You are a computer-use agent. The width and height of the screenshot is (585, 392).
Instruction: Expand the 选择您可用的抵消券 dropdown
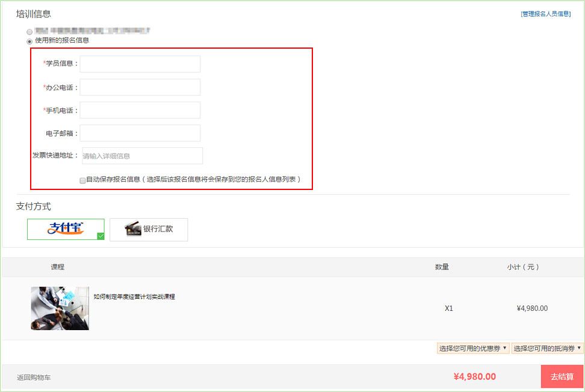point(548,348)
